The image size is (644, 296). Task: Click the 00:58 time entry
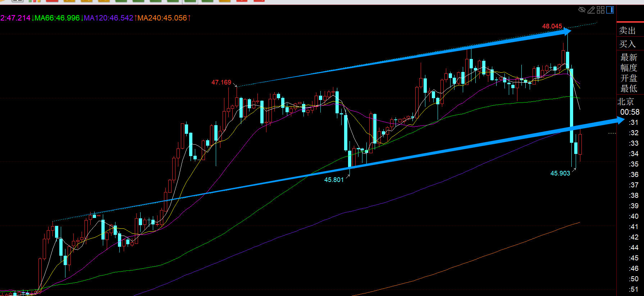tap(630, 112)
